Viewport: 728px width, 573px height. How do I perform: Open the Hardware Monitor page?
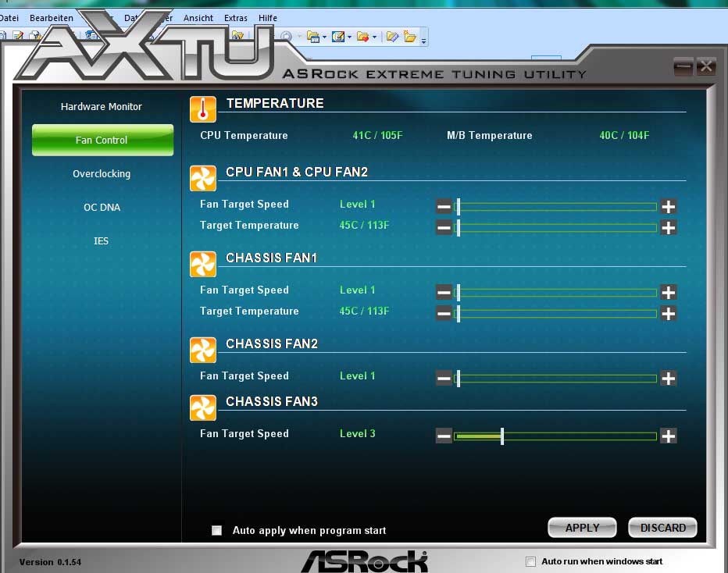pos(102,107)
